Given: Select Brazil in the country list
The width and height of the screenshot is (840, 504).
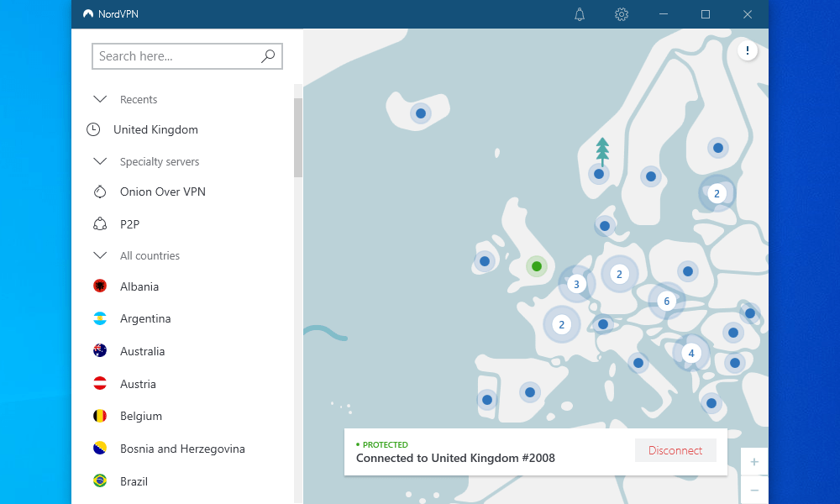Looking at the screenshot, I should pos(134,481).
